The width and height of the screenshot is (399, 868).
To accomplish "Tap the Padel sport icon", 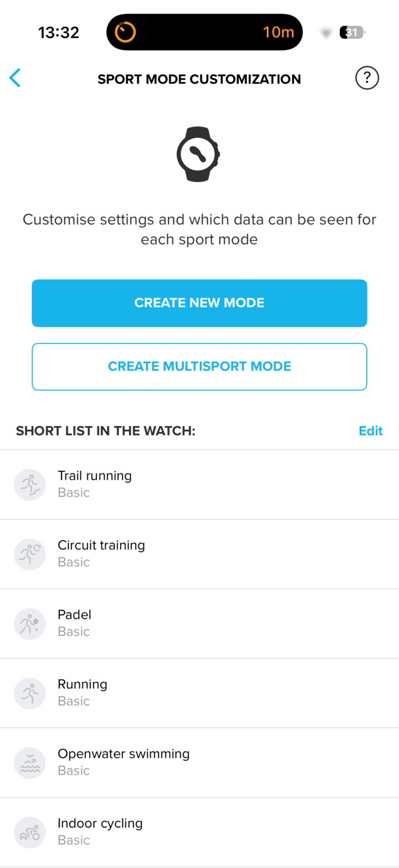I will (30, 623).
